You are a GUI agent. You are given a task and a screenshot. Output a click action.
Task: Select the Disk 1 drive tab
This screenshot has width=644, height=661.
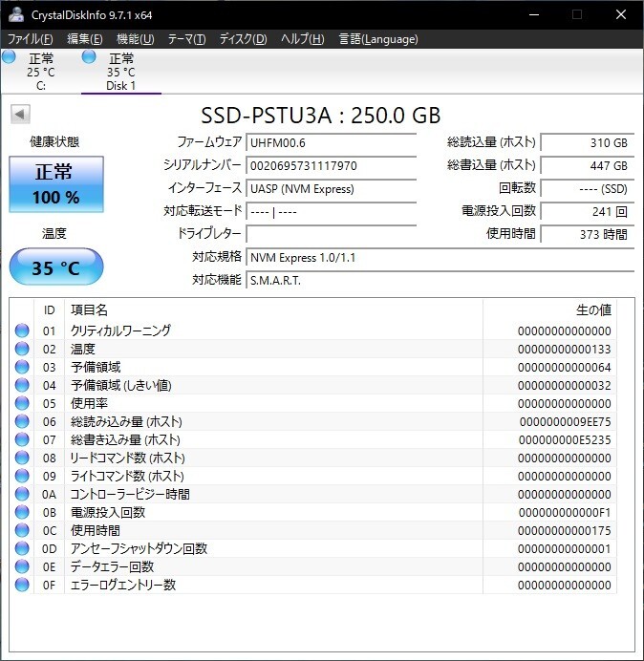(x=121, y=73)
